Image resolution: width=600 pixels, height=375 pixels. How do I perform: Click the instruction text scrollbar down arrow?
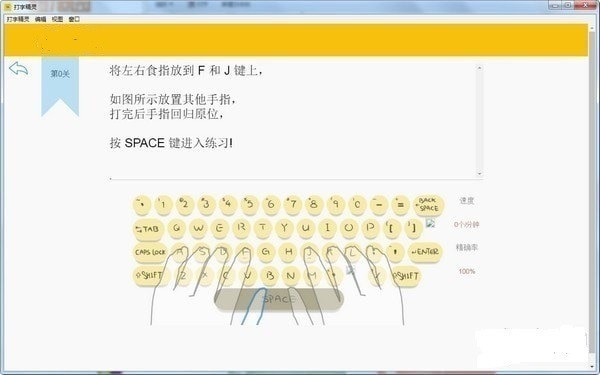[x=479, y=174]
